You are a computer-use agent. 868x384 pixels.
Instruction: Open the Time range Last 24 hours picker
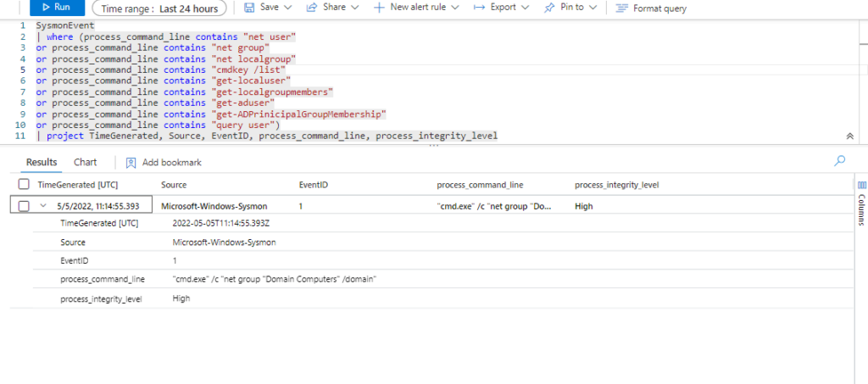pos(159,8)
